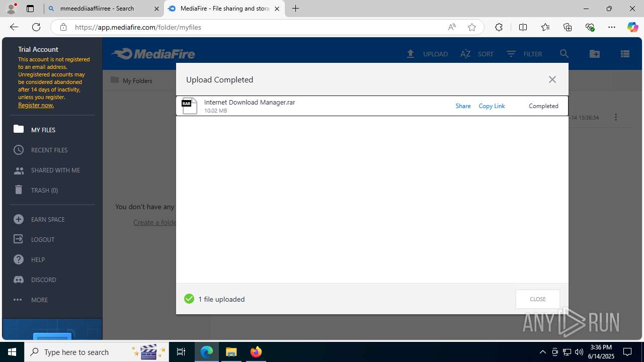Click the plus icon beside Earn Space

(x=19, y=219)
